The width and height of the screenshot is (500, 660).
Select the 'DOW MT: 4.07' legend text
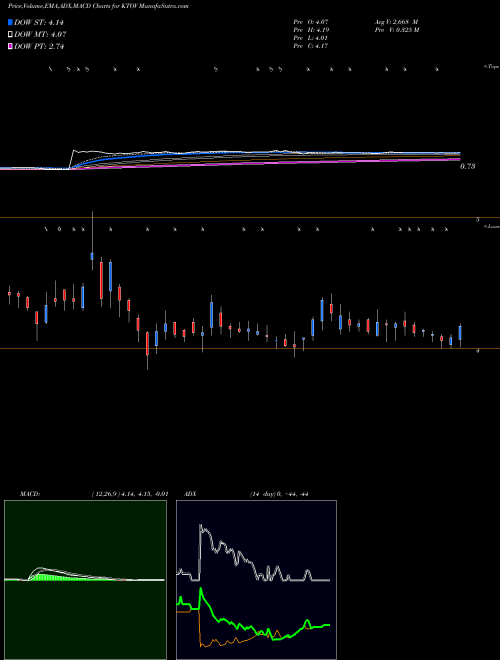click(40, 35)
